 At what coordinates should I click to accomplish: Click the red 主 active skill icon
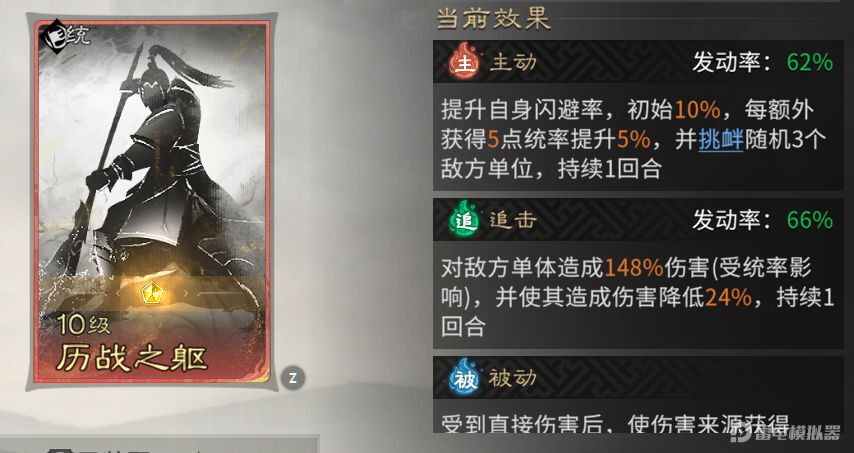464,61
